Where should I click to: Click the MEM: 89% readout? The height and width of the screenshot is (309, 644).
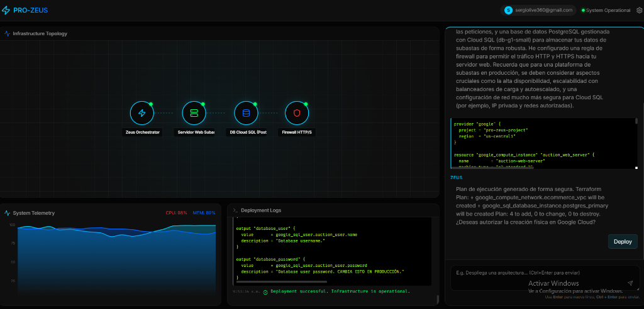click(204, 213)
